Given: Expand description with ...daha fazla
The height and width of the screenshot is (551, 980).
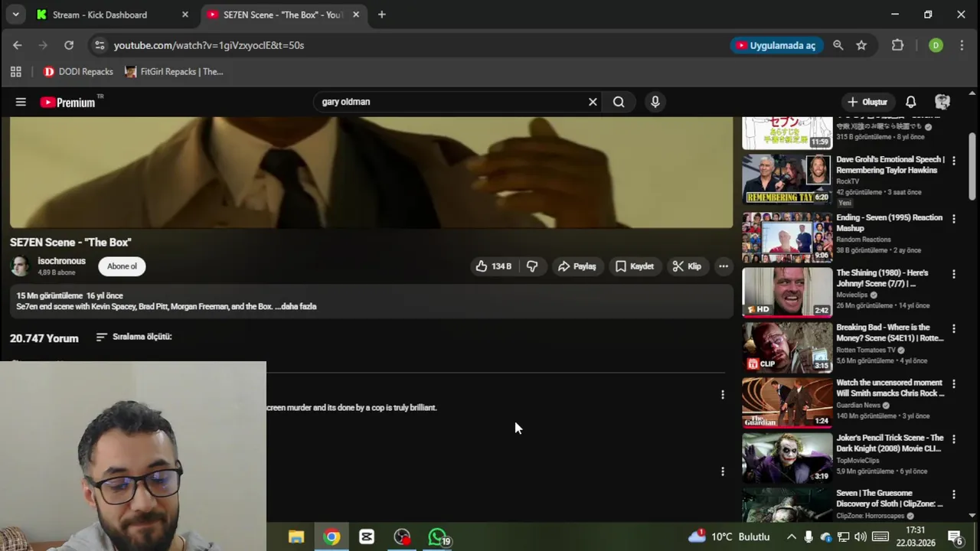Looking at the screenshot, I should tap(296, 307).
